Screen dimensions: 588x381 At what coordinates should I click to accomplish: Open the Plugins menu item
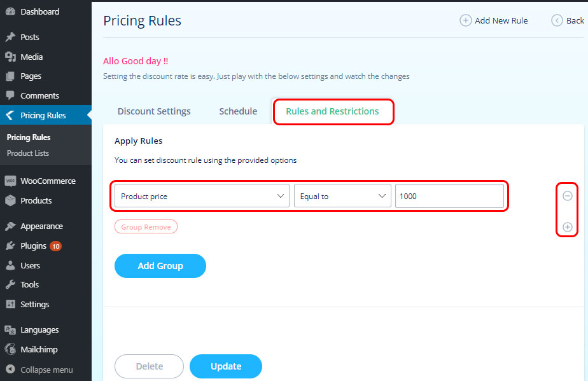pos(33,246)
